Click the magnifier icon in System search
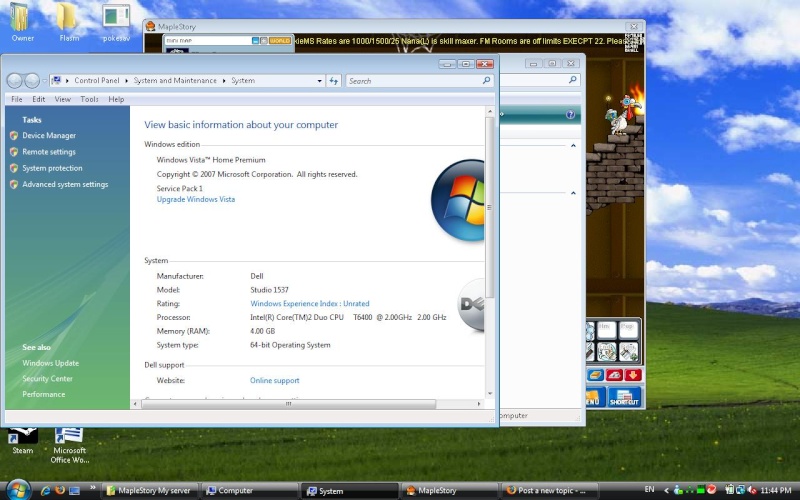The width and height of the screenshot is (800, 500). click(x=486, y=81)
